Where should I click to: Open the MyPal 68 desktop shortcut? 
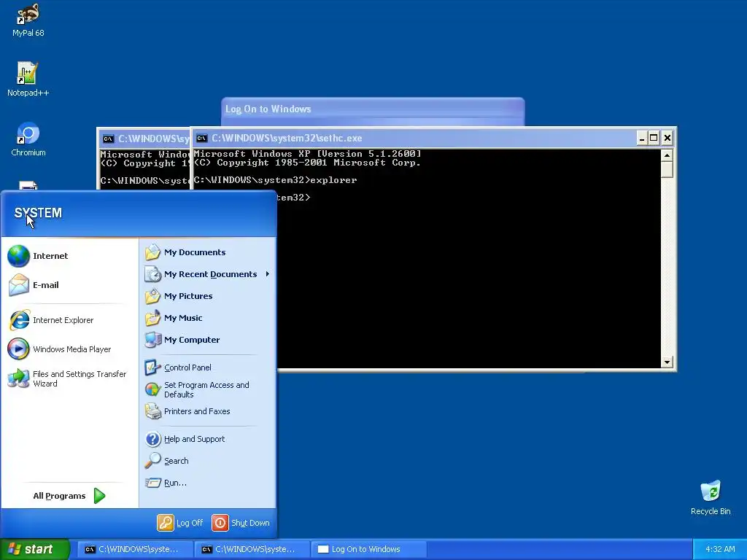(28, 20)
